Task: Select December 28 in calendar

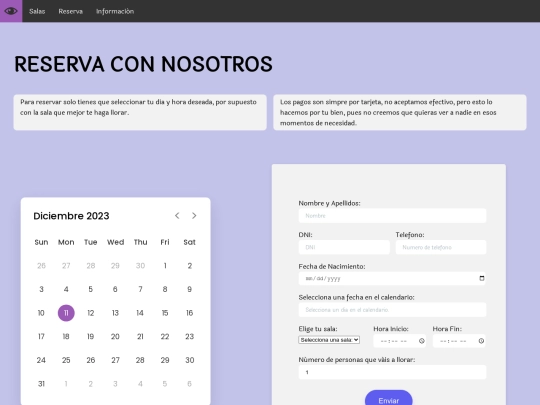Action: pyautogui.click(x=140, y=360)
